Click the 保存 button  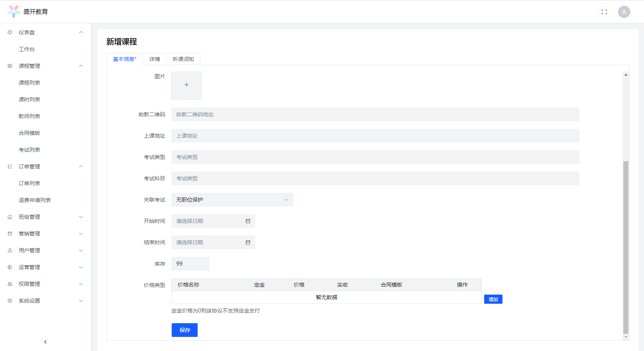click(185, 330)
